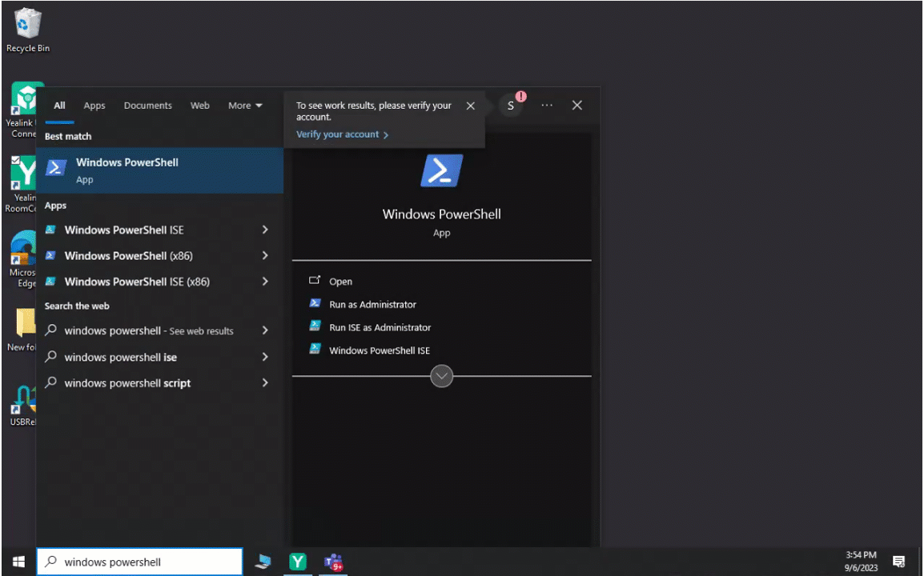Click the Windows PowerShell (x86) result icon
The width and height of the screenshot is (924, 576).
pyautogui.click(x=50, y=255)
